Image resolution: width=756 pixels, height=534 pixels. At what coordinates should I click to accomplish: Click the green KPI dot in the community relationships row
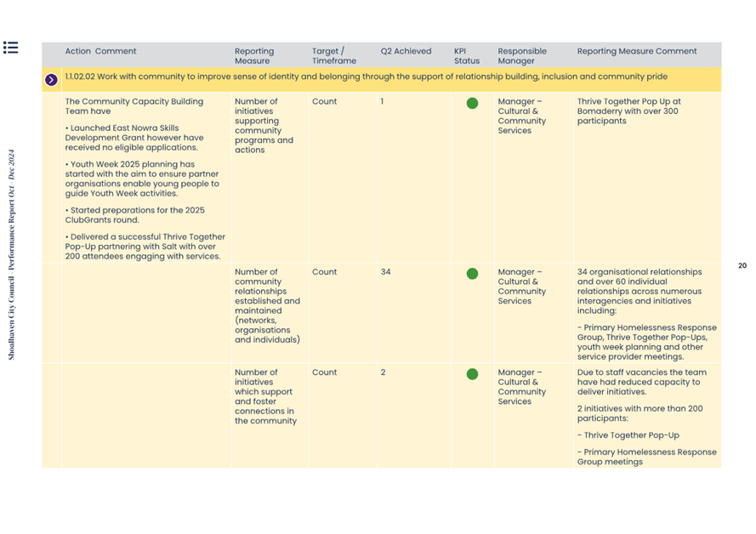[472, 274]
